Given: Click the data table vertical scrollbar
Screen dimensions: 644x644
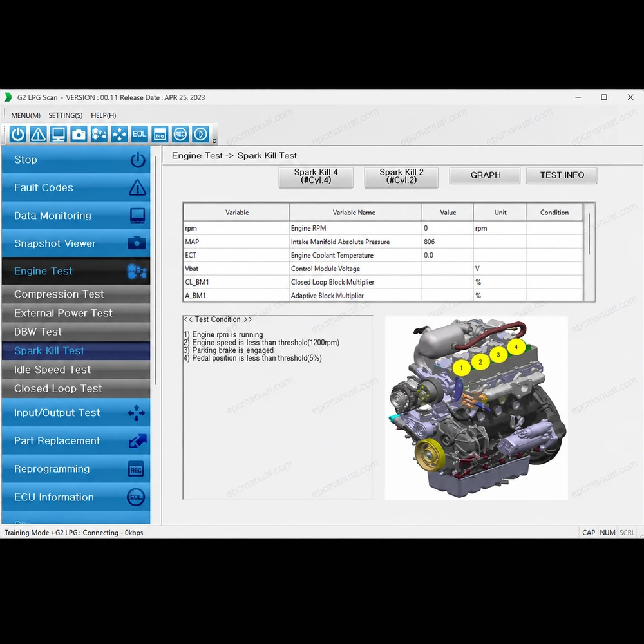Looking at the screenshot, I should pyautogui.click(x=589, y=234).
